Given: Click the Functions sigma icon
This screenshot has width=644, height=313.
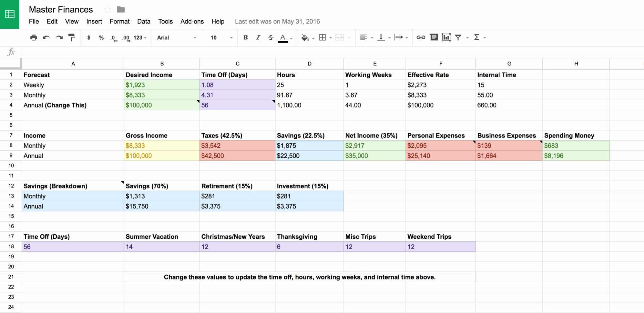Looking at the screenshot, I should pyautogui.click(x=477, y=37).
